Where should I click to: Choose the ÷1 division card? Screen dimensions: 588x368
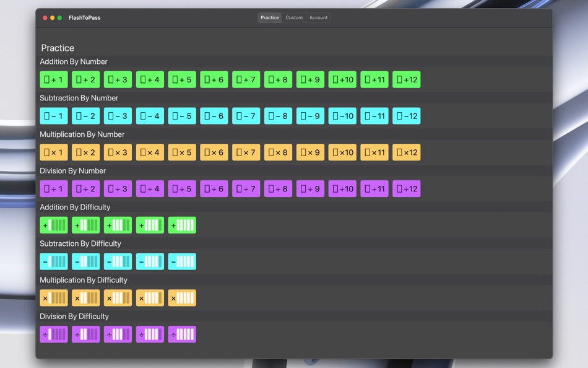pyautogui.click(x=54, y=189)
